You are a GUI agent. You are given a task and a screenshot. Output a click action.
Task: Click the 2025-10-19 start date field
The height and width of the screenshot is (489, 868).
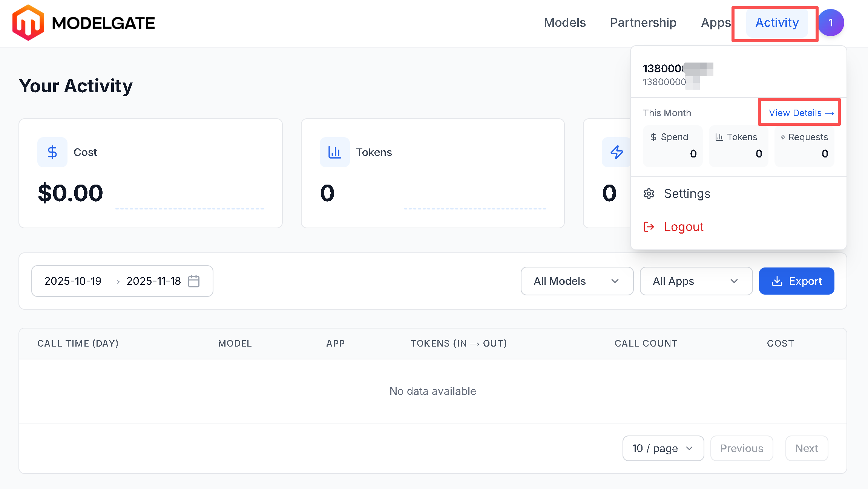click(x=73, y=281)
